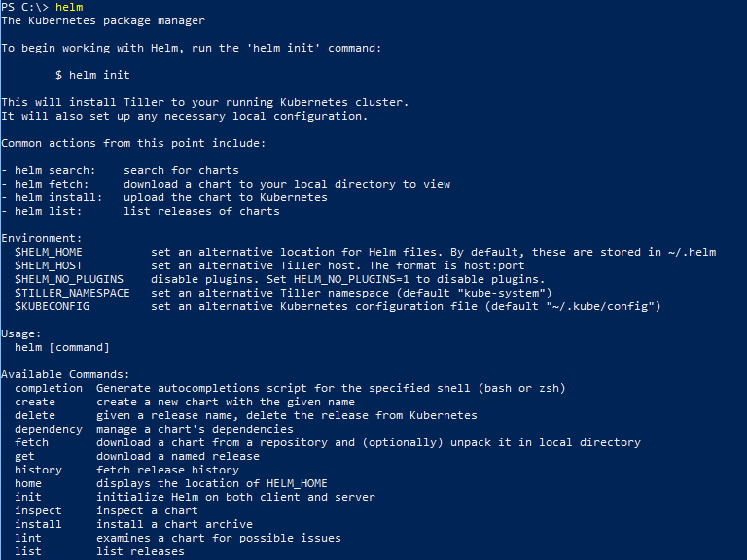Screen dimensions: 747x560
Task: Click the $KUBECONFIG environment variable
Action: [x=52, y=306]
